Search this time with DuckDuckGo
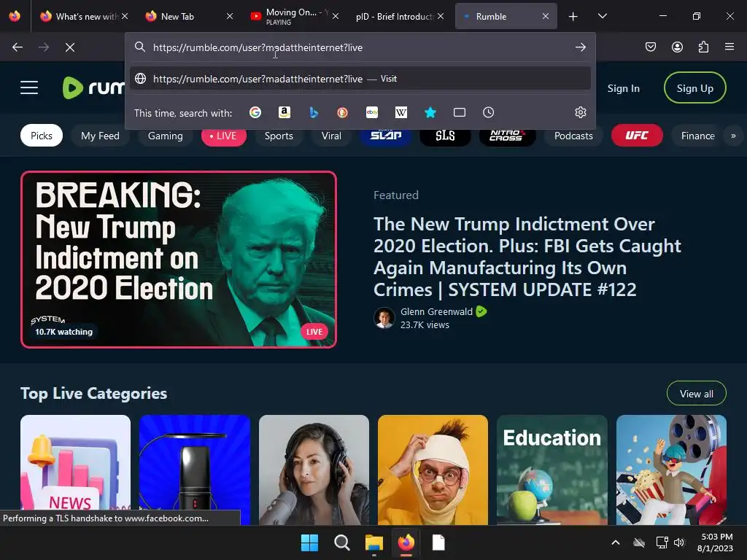The width and height of the screenshot is (747, 560). [343, 112]
